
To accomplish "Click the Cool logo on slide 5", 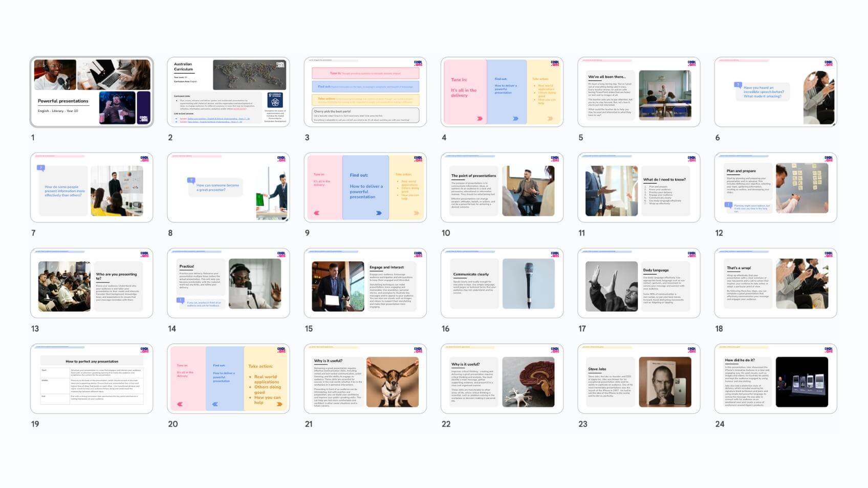I will [691, 63].
